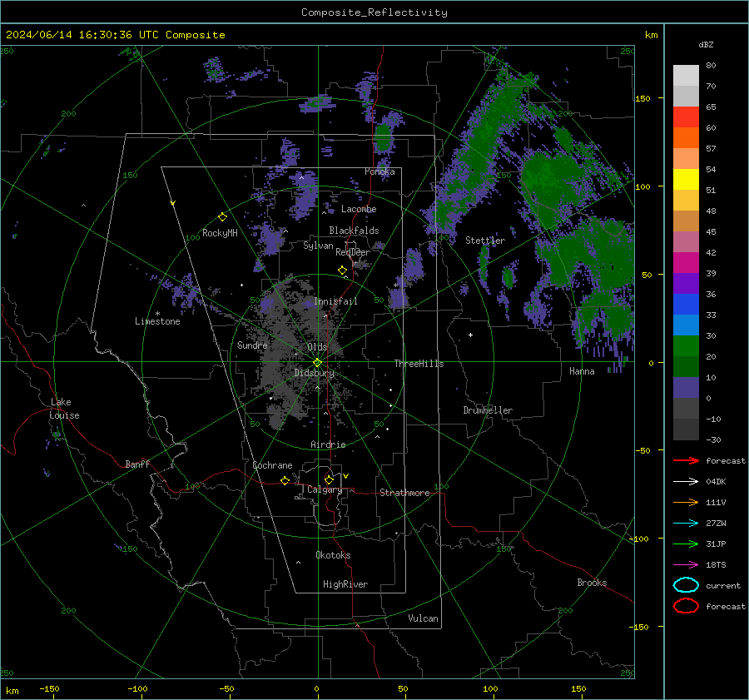Viewport: 749px width, 700px height.
Task: Select the yellow diamond marker at Cochrane
Action: coord(285,480)
